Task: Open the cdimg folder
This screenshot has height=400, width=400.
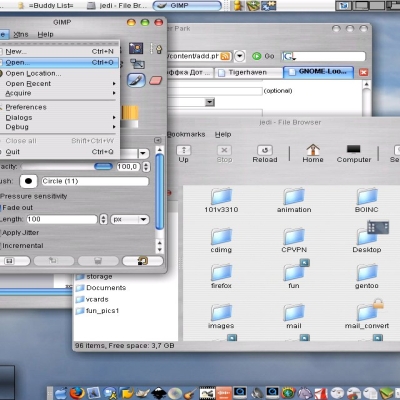Action: [221, 240]
